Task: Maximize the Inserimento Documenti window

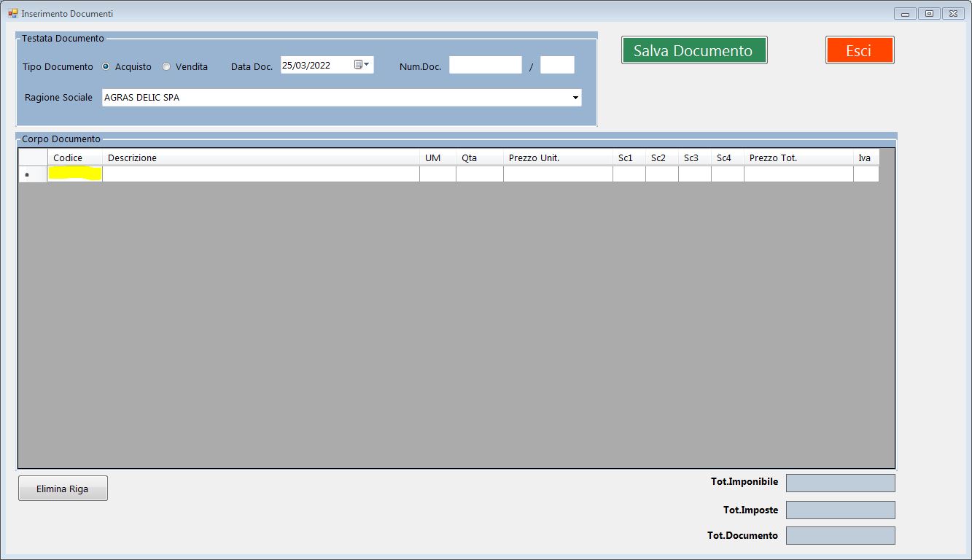Action: [929, 13]
